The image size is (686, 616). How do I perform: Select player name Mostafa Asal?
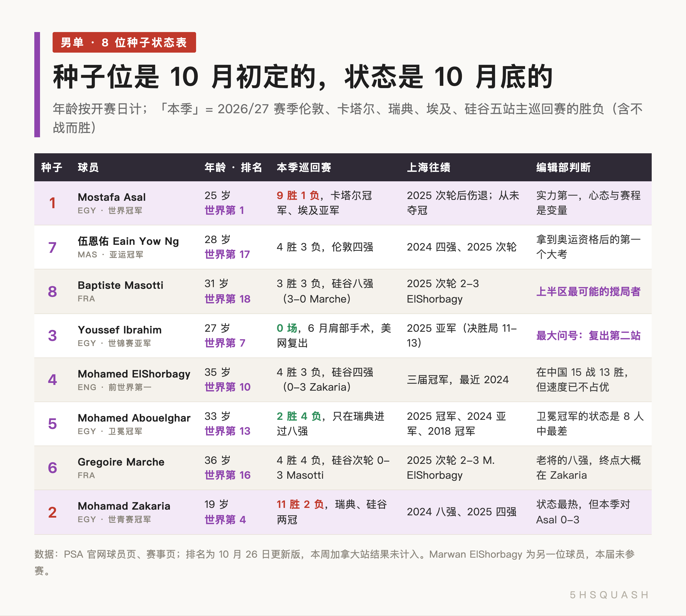click(112, 197)
